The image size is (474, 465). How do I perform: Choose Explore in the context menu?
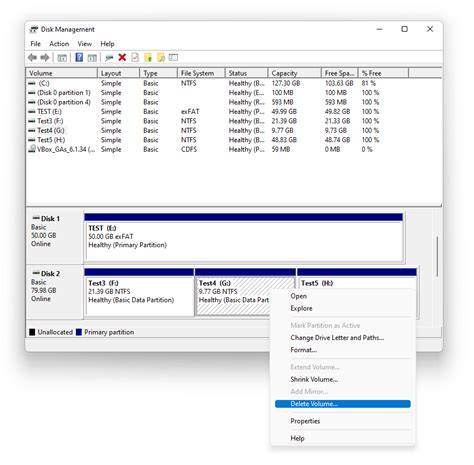343,308
